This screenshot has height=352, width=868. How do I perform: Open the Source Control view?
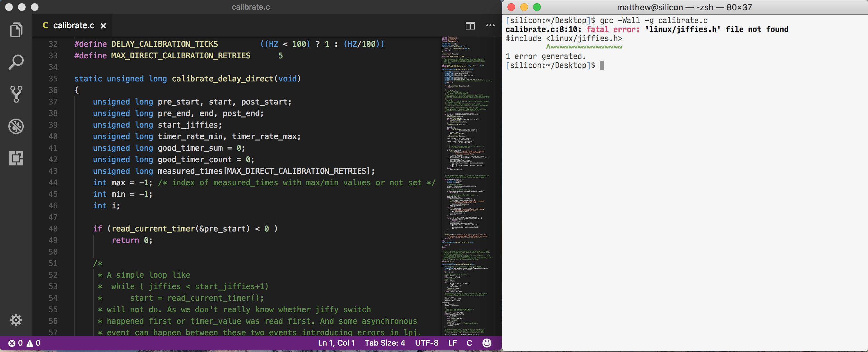click(16, 94)
